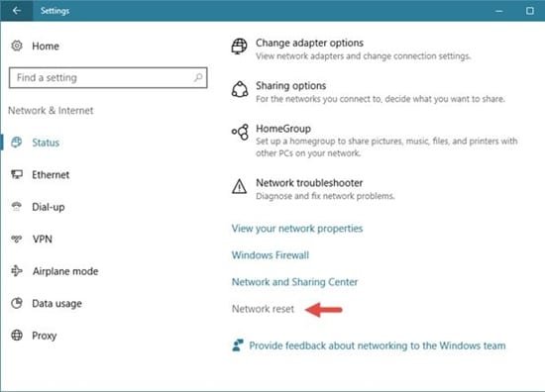This screenshot has width=545, height=392.
Task: Click the search magnifier icon
Action: pos(198,77)
